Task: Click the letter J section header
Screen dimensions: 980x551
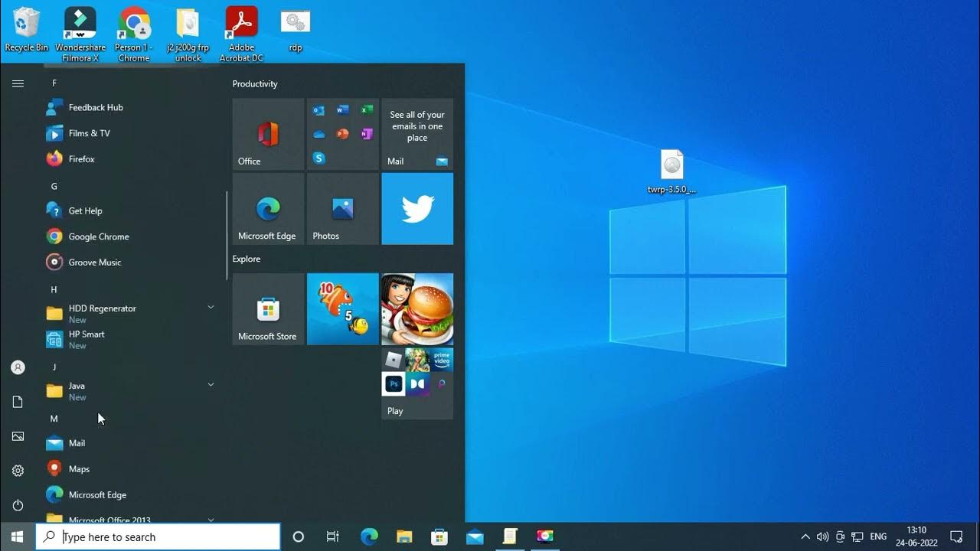Action: point(54,367)
